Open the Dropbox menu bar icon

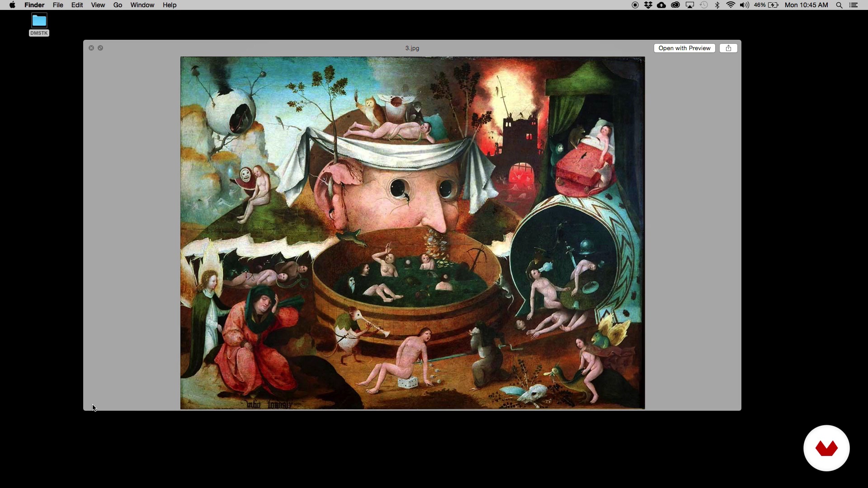point(648,5)
